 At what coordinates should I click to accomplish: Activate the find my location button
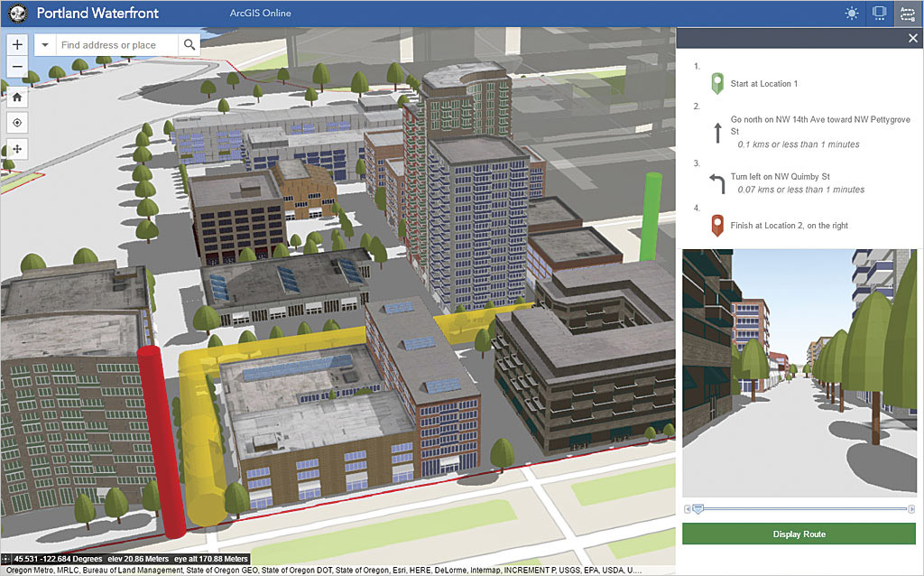coord(17,123)
